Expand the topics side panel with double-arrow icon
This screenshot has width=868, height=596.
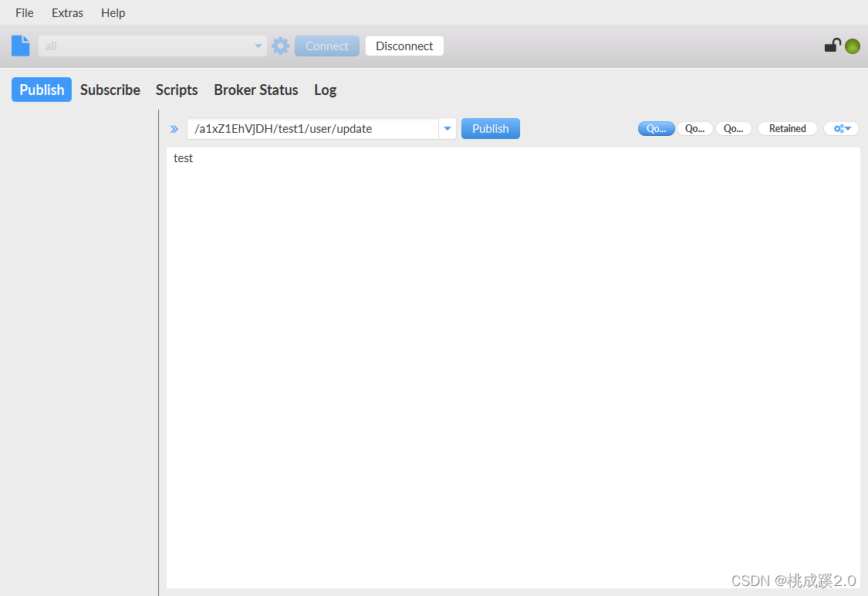point(174,129)
